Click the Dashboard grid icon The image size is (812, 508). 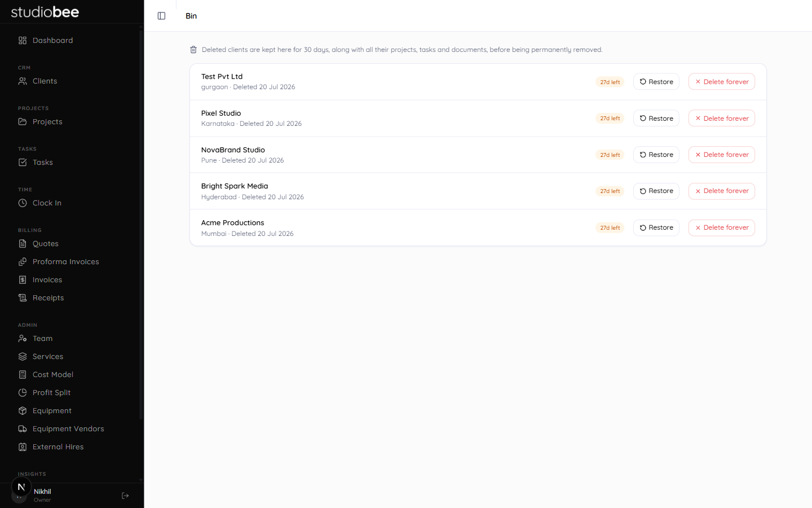[x=23, y=41]
